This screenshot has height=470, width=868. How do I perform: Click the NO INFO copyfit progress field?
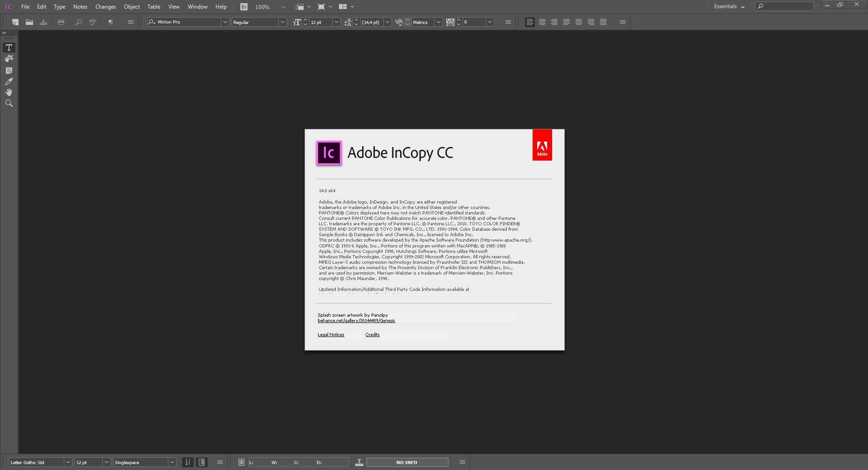(x=407, y=462)
